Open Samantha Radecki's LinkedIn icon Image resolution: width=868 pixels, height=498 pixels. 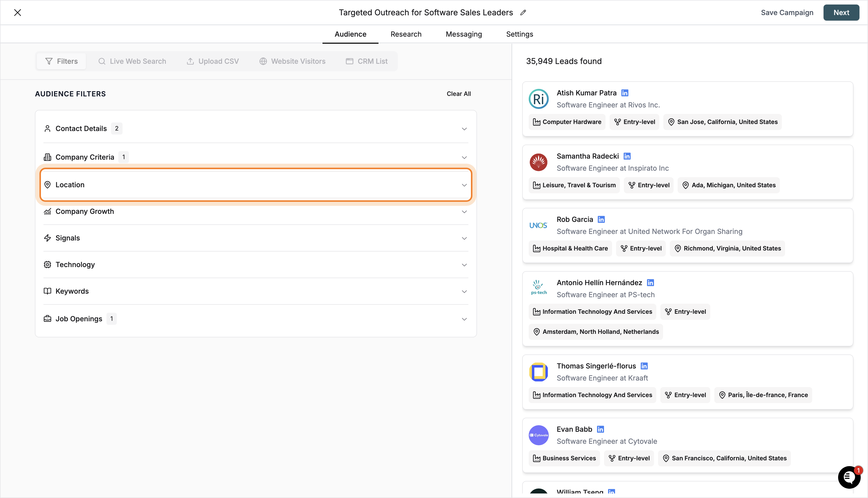627,156
